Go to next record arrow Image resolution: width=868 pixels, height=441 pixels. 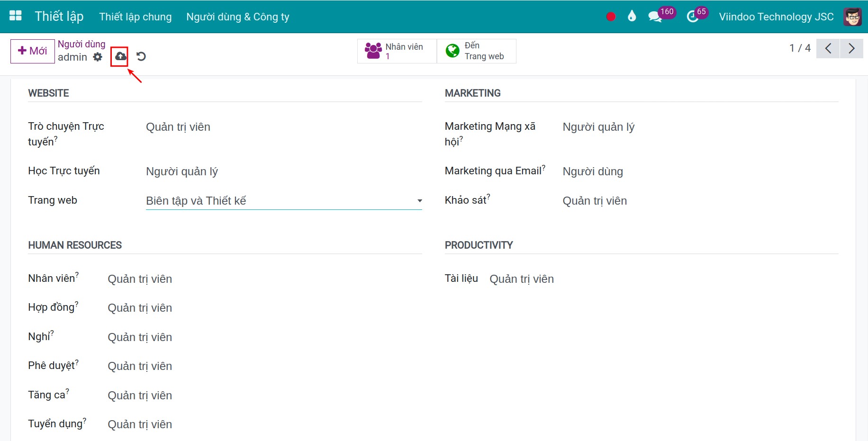point(851,48)
